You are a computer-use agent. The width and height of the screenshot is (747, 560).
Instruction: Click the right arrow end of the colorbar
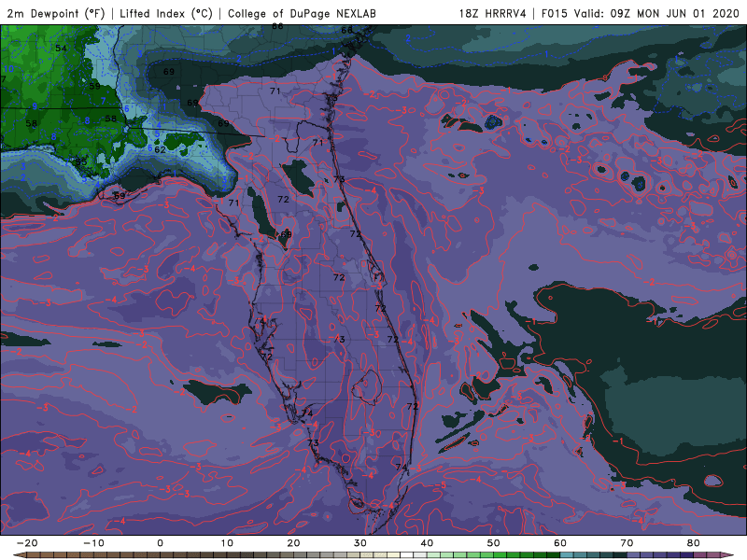pyautogui.click(x=727, y=555)
